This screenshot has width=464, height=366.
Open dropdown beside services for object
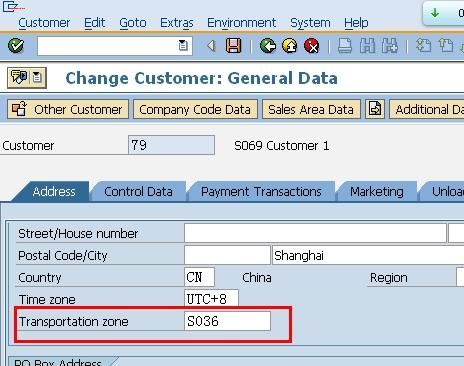37,78
